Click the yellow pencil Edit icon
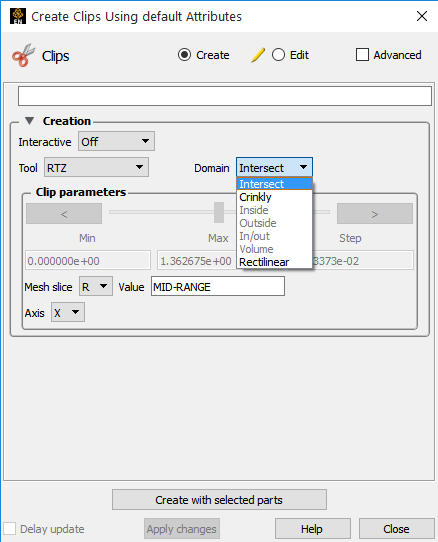 258,55
